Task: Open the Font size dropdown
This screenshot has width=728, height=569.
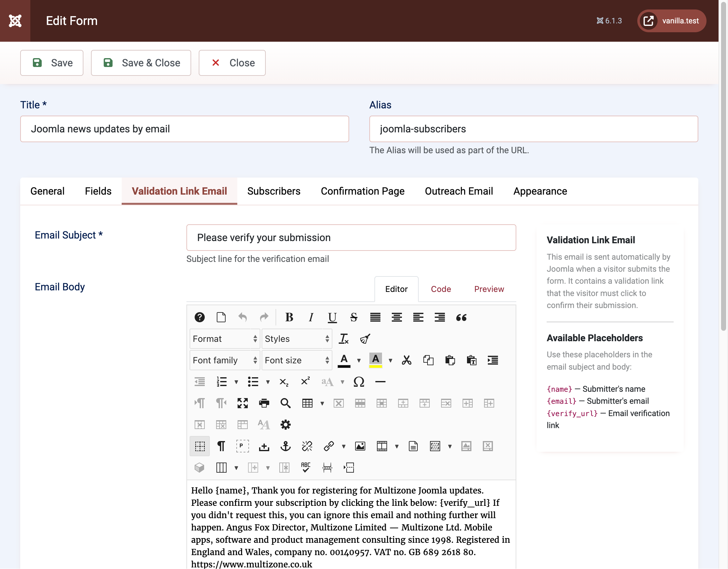Action: point(297,360)
